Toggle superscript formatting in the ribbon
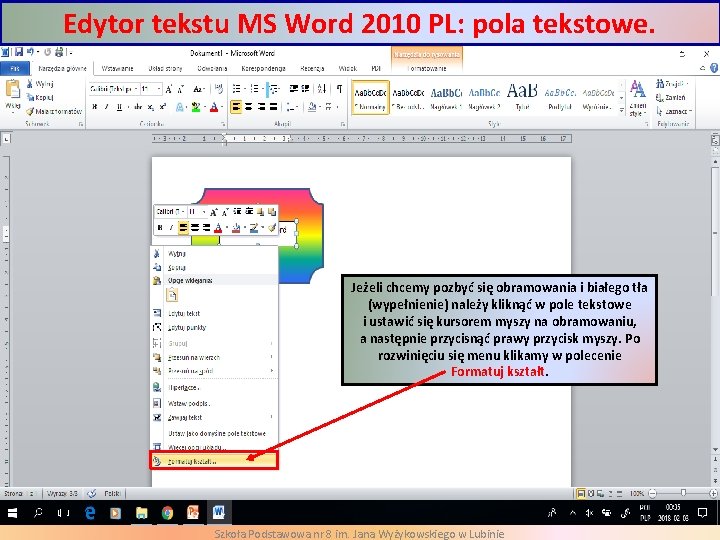The width and height of the screenshot is (720, 540). (x=163, y=107)
